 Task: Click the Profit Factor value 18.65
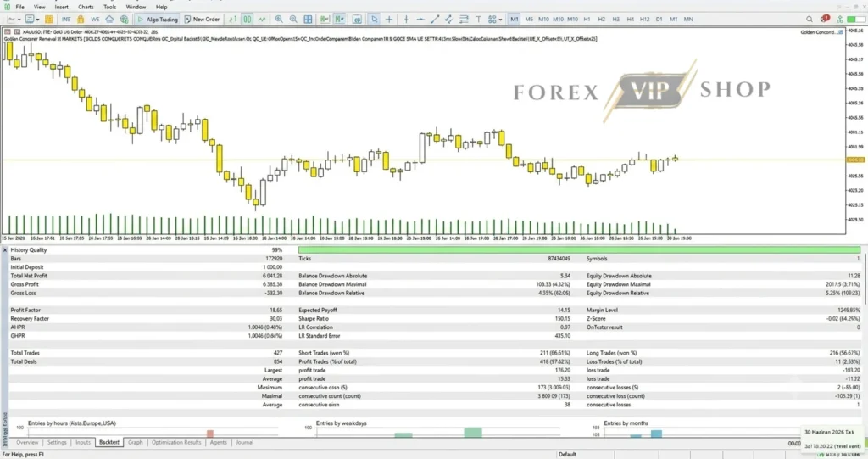275,310
